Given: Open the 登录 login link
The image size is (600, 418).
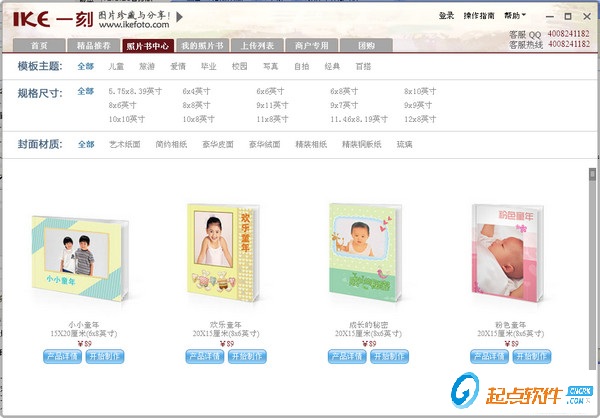Looking at the screenshot, I should coord(446,16).
